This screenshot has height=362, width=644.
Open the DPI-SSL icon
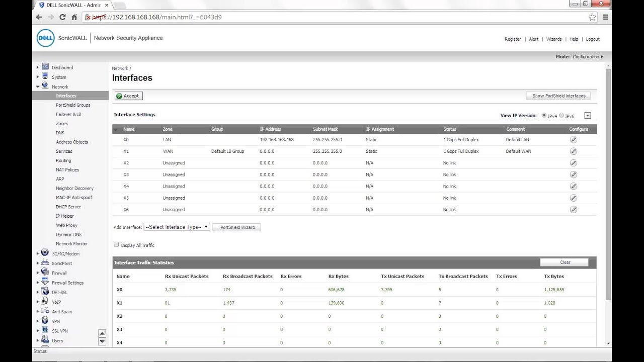(45, 292)
